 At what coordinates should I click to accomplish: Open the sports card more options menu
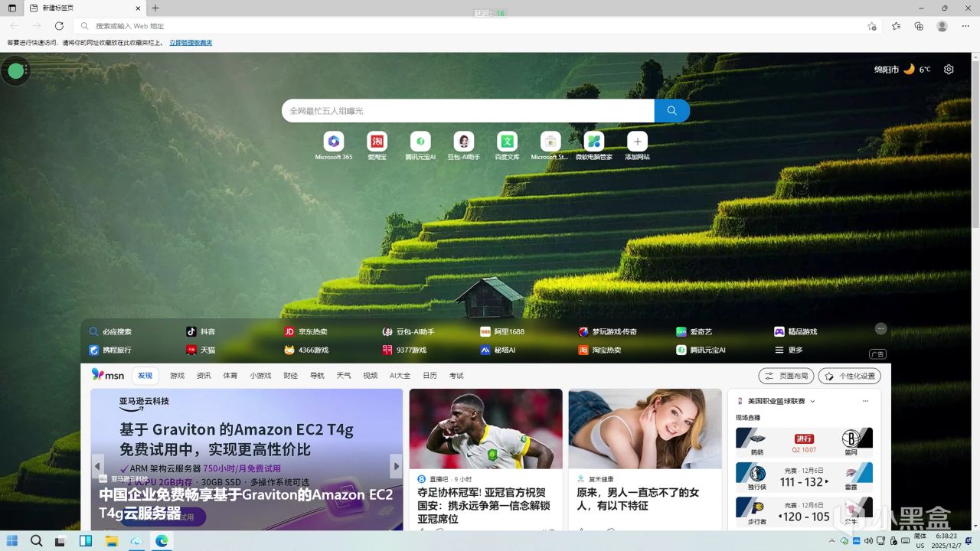pyautogui.click(x=866, y=401)
